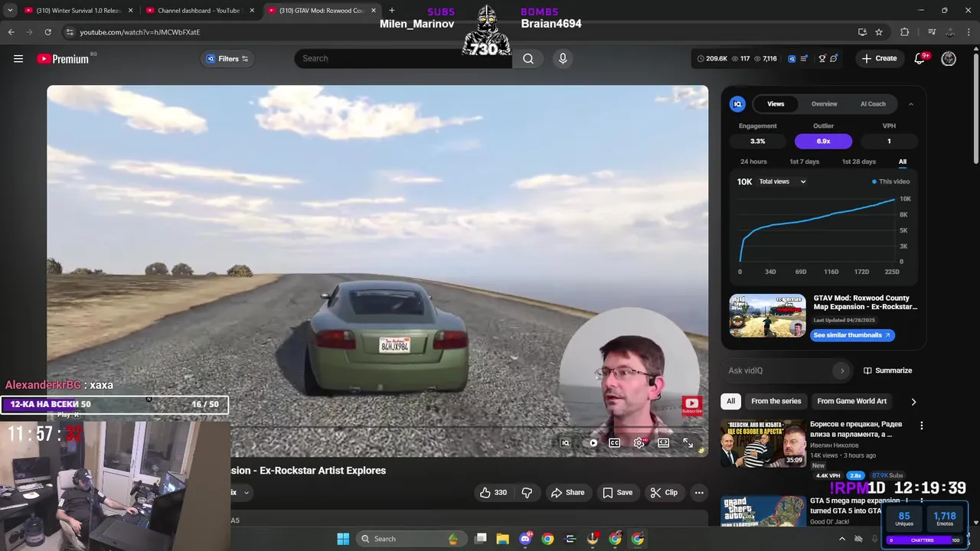
Task: Click the YouTube search input field
Action: (x=403, y=59)
